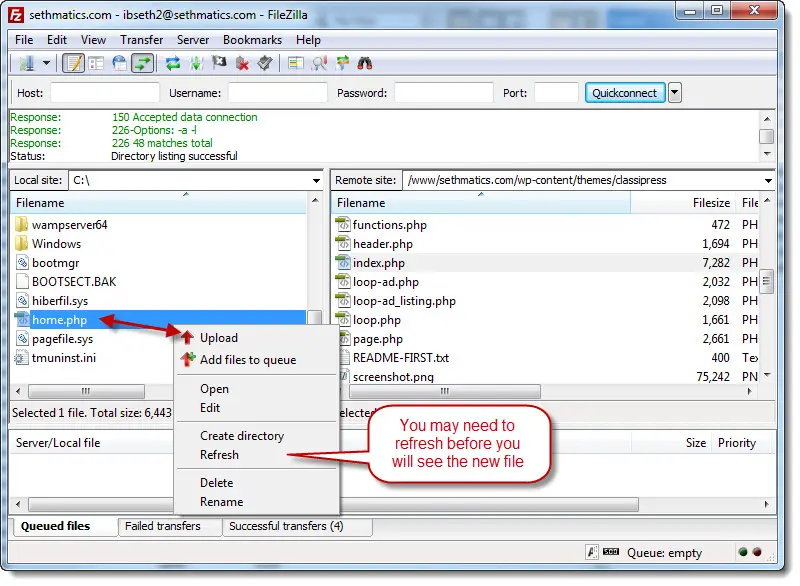The height and width of the screenshot is (586, 800).
Task: Open the Site Manager icon
Action: tap(27, 63)
